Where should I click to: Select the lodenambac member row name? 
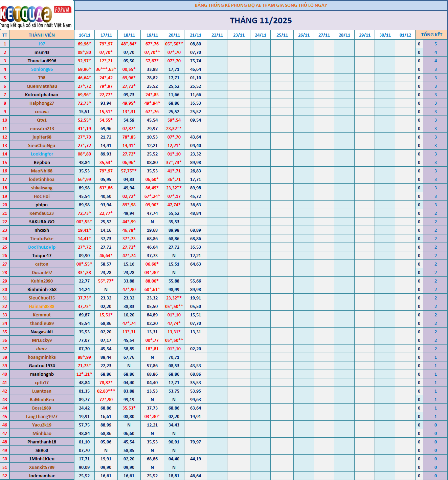click(x=42, y=476)
